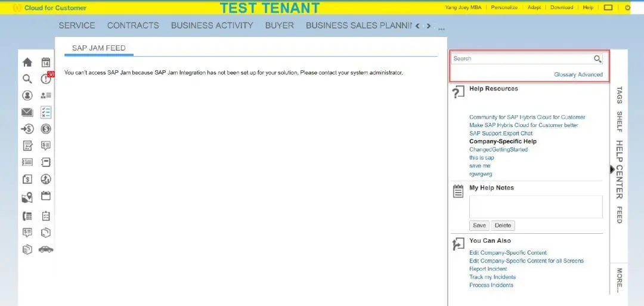Open the TAGS side panel tab
This screenshot has width=644, height=306.
click(x=619, y=95)
